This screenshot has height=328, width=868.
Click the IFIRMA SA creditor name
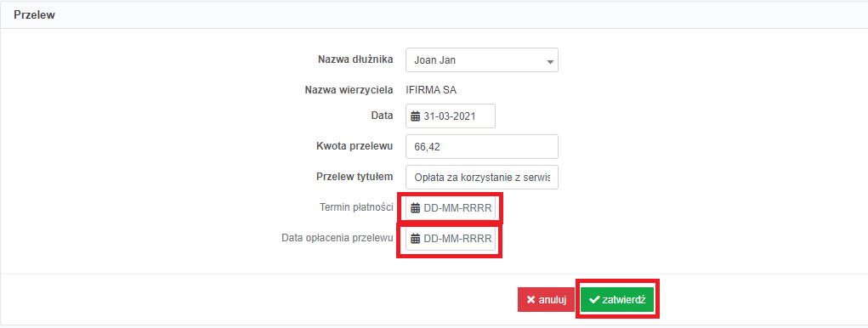[431, 90]
